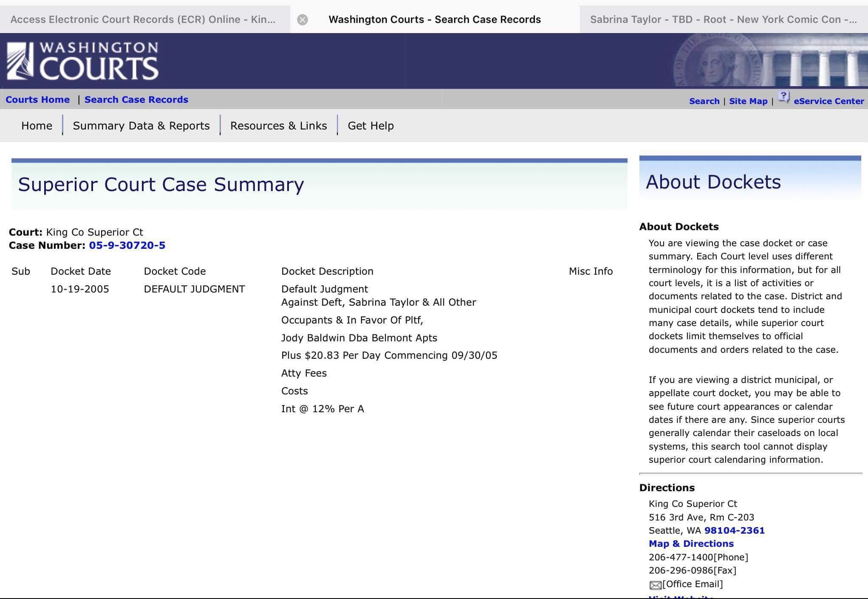Image resolution: width=868 pixels, height=599 pixels.
Task: Select the Home menu item
Action: coord(37,126)
